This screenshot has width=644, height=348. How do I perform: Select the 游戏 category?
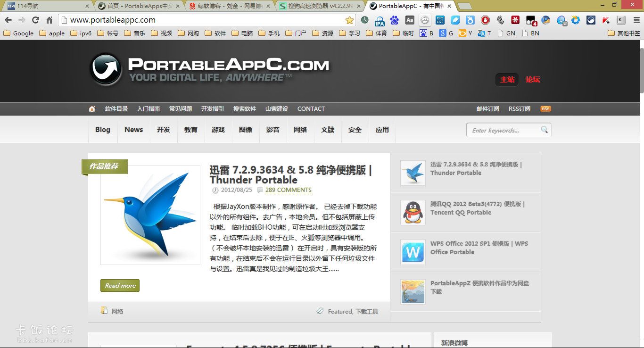click(x=218, y=130)
